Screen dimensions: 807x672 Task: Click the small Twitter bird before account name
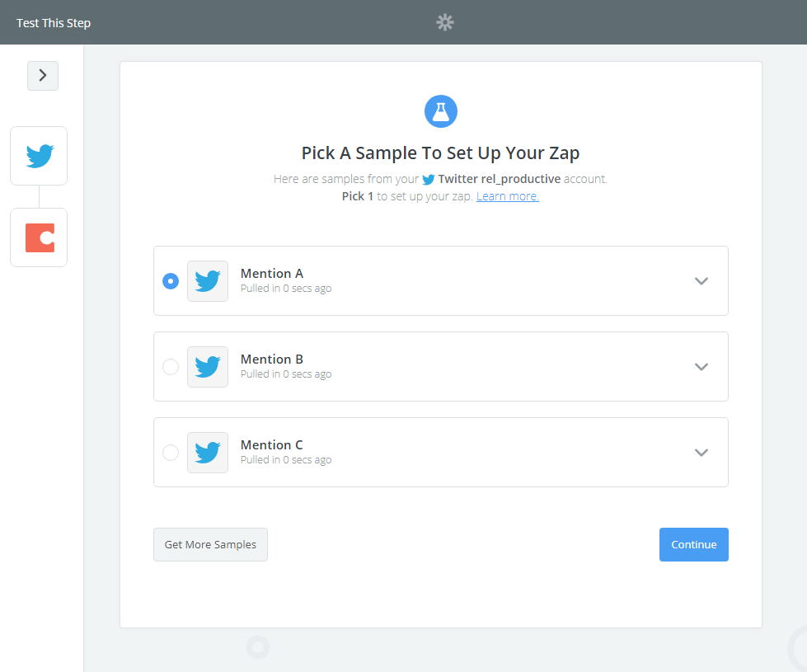click(x=429, y=179)
